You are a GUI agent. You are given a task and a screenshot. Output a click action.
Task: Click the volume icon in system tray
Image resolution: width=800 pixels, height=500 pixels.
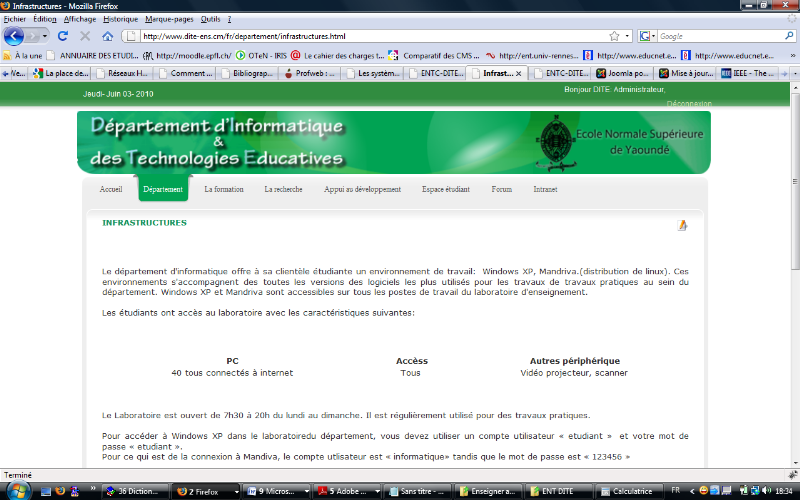766,491
